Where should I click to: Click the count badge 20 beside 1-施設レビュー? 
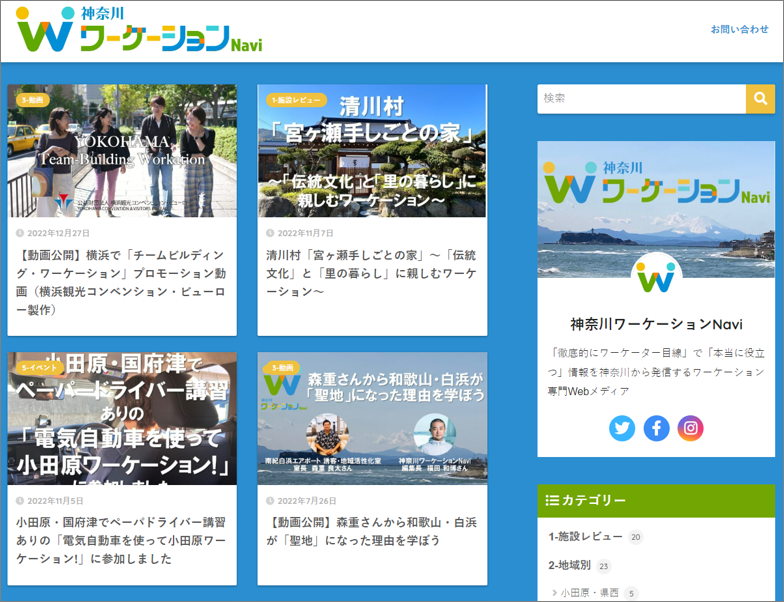click(636, 537)
